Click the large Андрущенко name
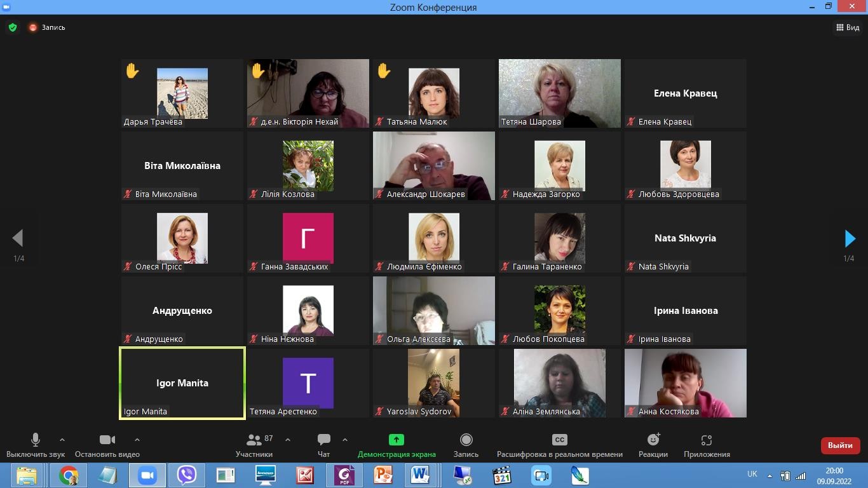Image resolution: width=868 pixels, height=488 pixels. 182,311
